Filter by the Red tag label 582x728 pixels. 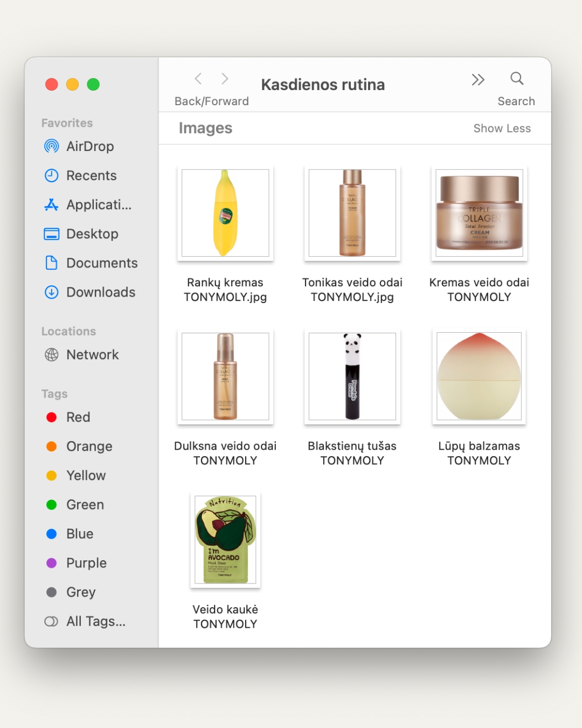tap(78, 417)
